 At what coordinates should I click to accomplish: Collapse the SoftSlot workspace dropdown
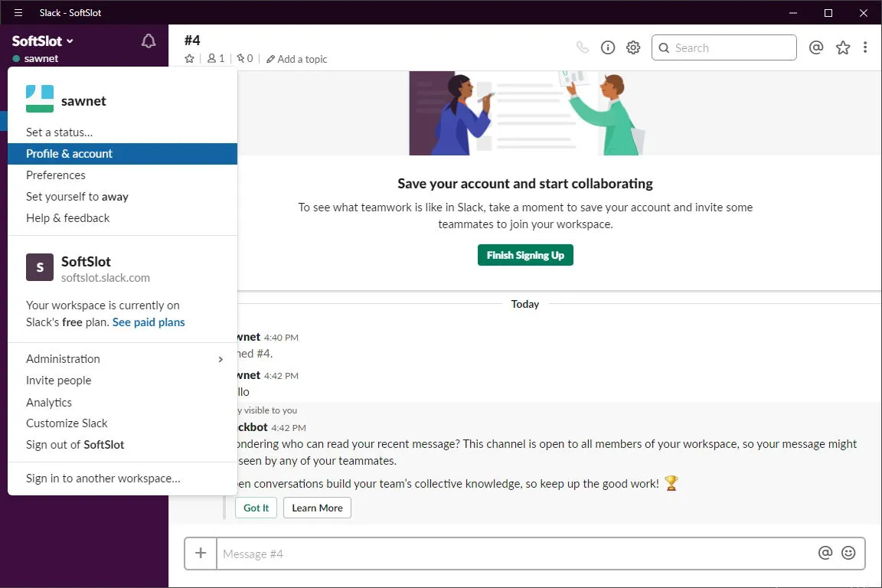43,41
